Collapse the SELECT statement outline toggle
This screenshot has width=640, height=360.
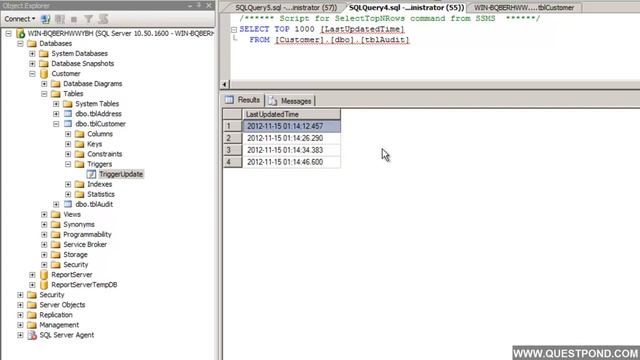tap(234, 30)
